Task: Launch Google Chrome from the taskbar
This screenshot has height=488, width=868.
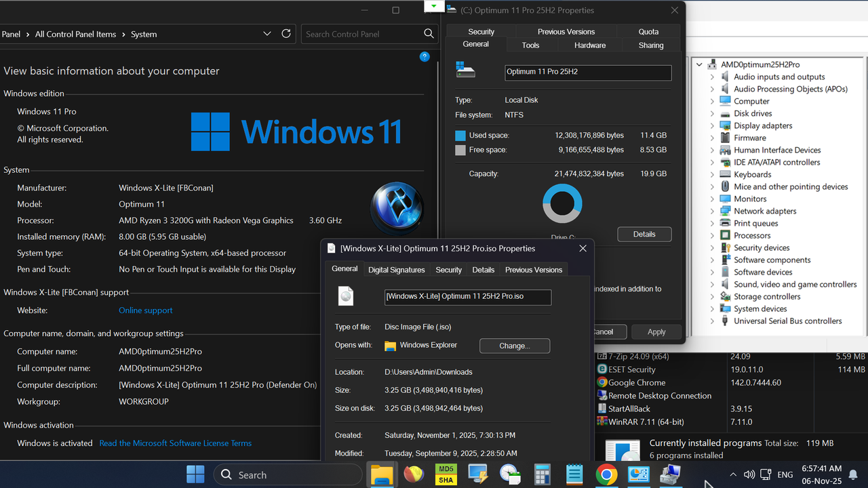Action: pyautogui.click(x=606, y=474)
